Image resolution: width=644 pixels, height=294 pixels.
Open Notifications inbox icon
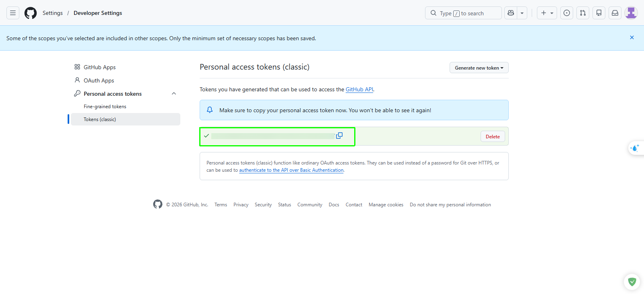615,13
